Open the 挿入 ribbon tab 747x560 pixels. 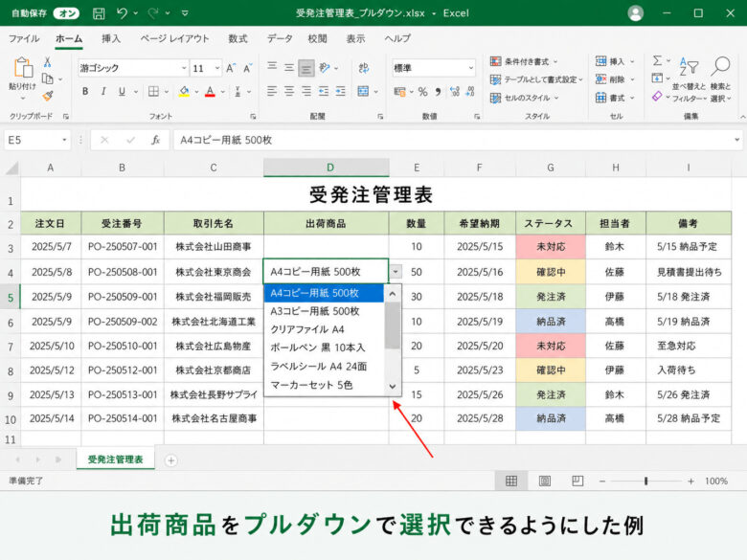[111, 38]
